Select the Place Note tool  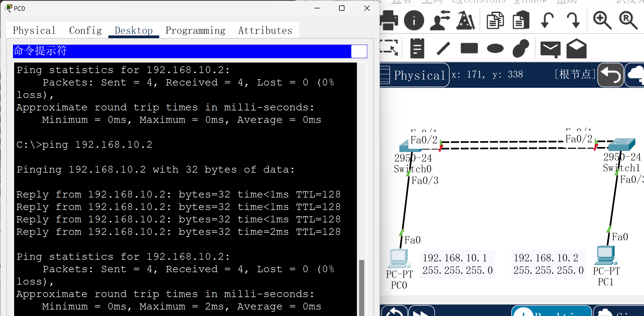pos(417,49)
